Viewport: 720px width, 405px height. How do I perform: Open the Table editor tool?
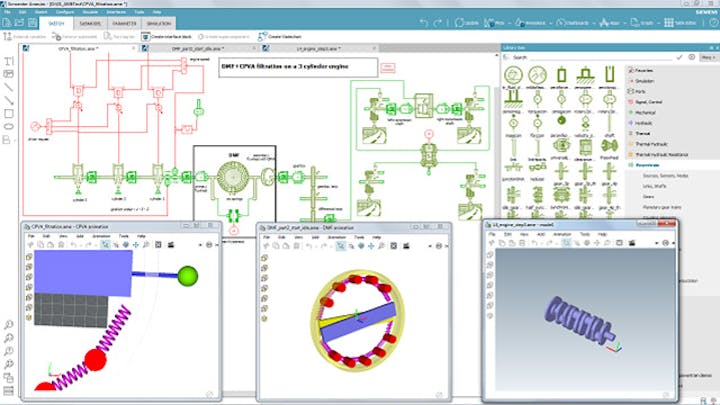coord(680,22)
